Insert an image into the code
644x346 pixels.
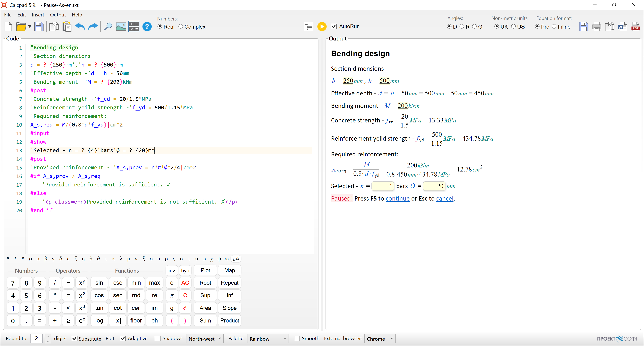pyautogui.click(x=121, y=26)
